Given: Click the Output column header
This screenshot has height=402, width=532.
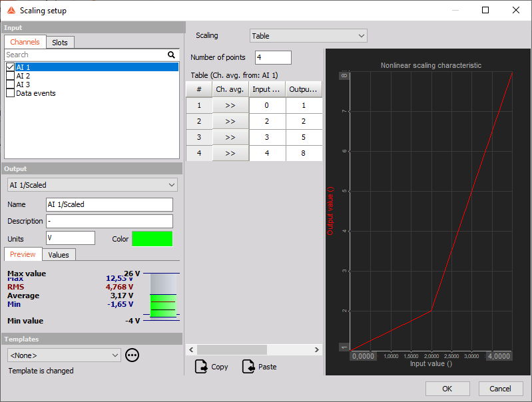Looking at the screenshot, I should tap(304, 89).
